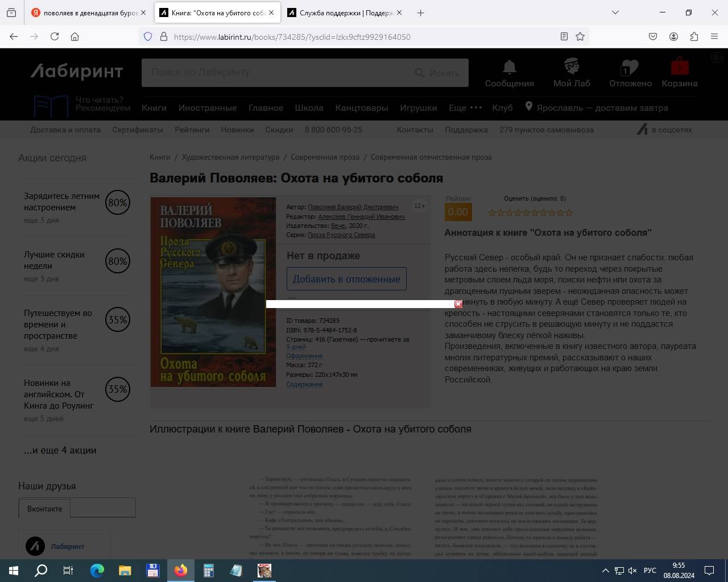Open Firefox application menu
Image resolution: width=728 pixels, height=582 pixels.
click(714, 36)
